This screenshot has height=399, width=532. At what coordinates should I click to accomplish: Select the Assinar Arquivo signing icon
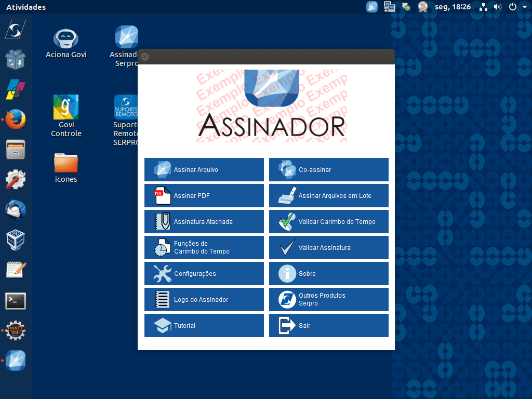pos(163,169)
